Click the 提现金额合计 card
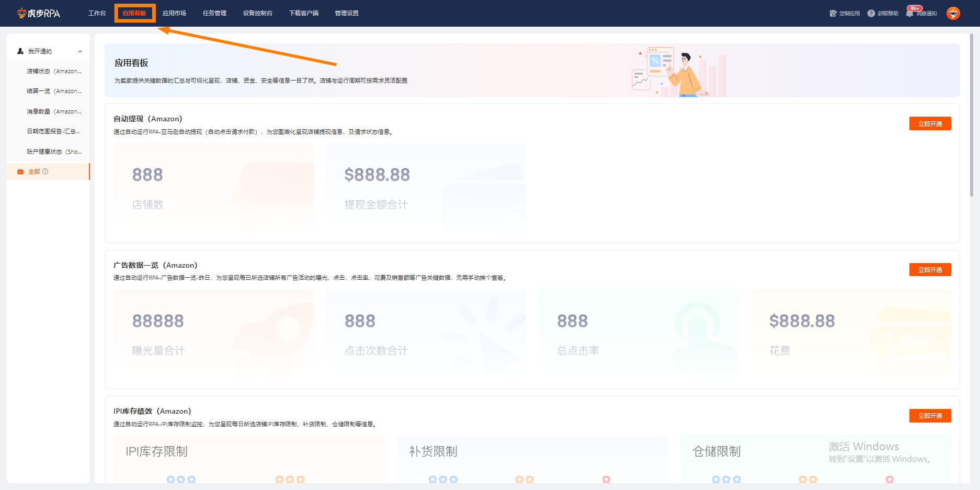 [426, 188]
